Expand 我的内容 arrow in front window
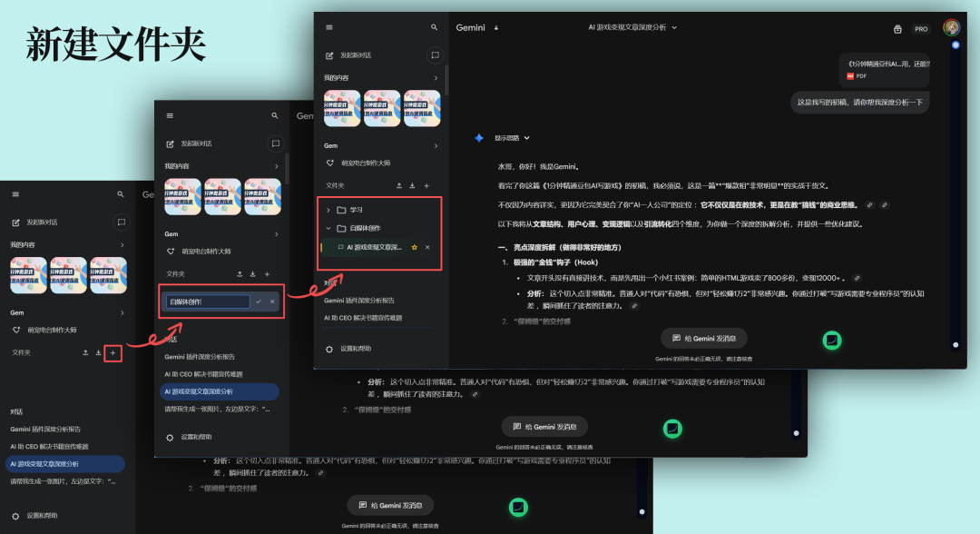 coord(436,78)
